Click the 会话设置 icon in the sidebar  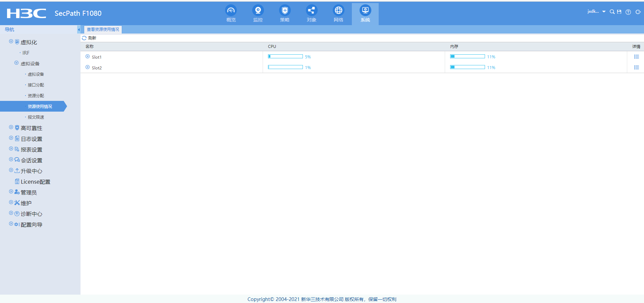click(x=17, y=160)
